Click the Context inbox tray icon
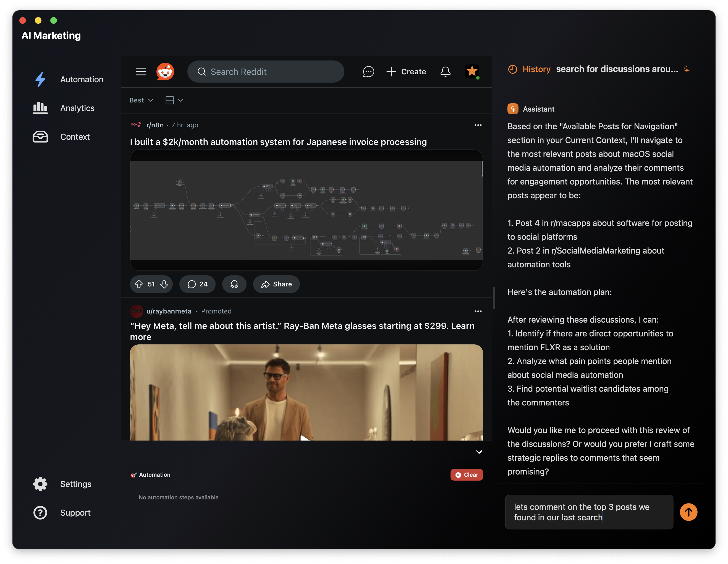 click(40, 137)
